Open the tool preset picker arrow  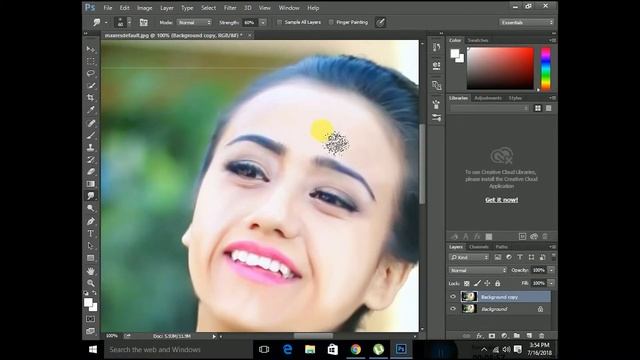(106, 22)
